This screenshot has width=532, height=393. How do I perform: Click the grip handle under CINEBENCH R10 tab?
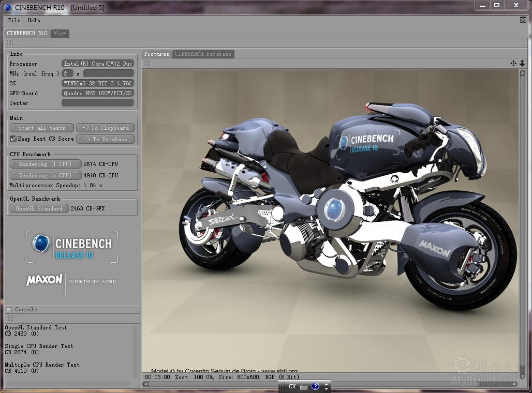pyautogui.click(x=10, y=42)
